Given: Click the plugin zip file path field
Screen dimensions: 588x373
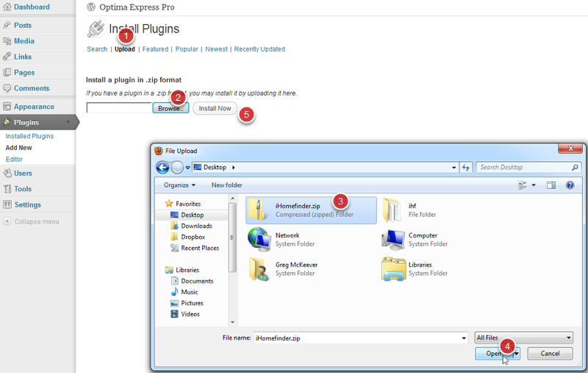Looking at the screenshot, I should 119,107.
